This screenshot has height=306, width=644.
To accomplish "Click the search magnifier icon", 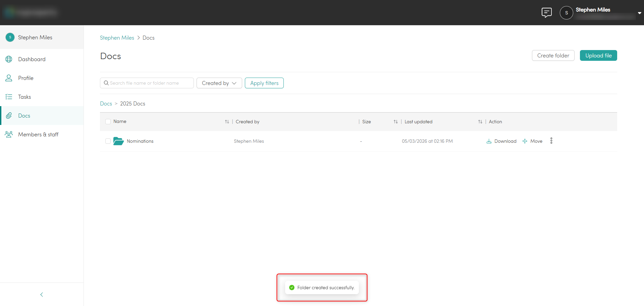I will (106, 83).
